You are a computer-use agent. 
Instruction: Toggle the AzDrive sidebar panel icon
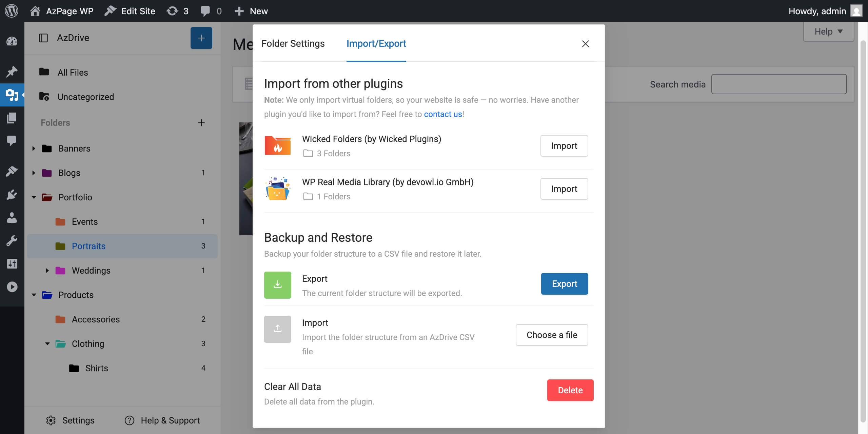(43, 38)
